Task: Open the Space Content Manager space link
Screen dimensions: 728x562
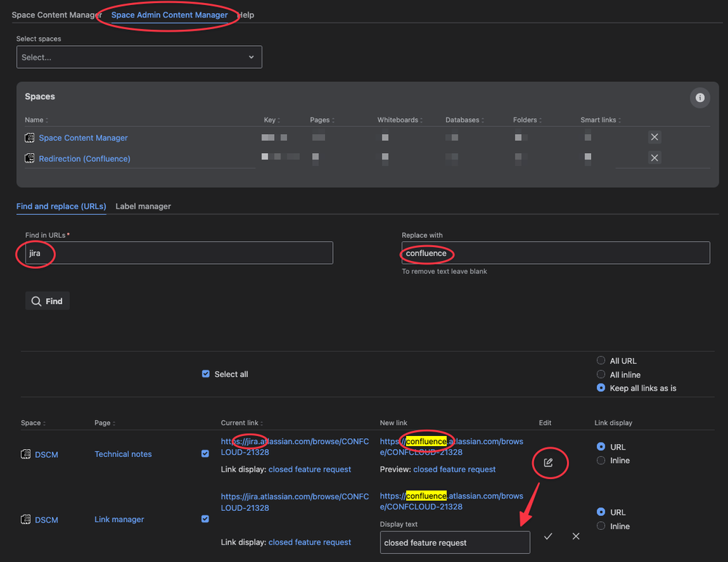Action: tap(83, 138)
